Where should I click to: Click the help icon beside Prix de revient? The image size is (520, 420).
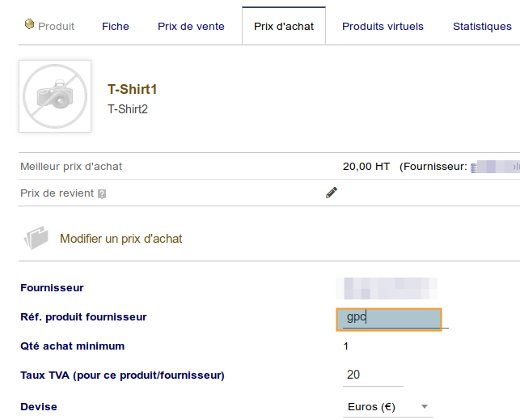point(102,194)
